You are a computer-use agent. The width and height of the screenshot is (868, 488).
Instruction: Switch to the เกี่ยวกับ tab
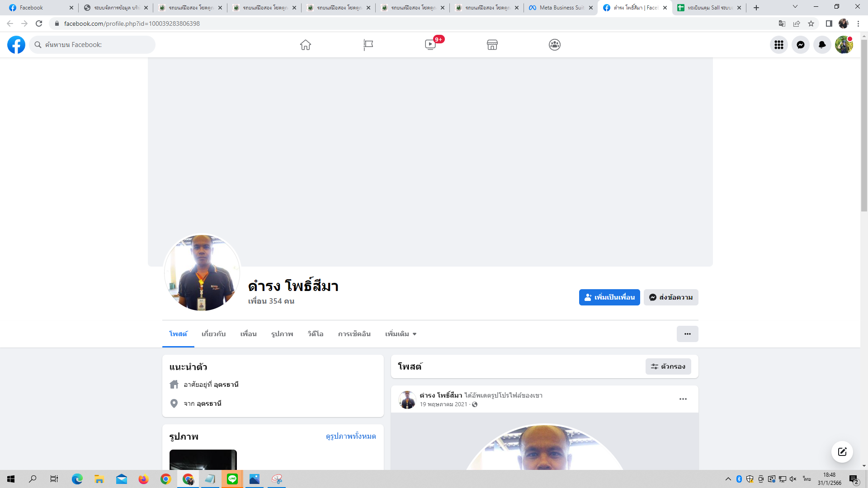coord(213,334)
